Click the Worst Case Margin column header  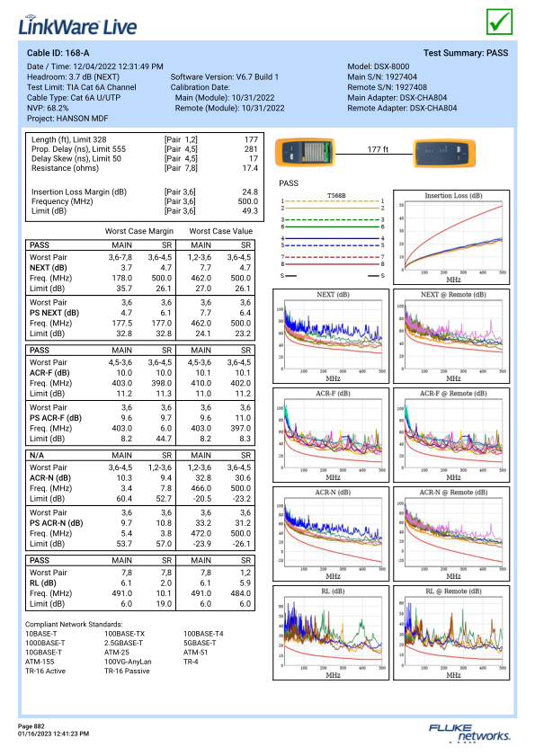139,231
